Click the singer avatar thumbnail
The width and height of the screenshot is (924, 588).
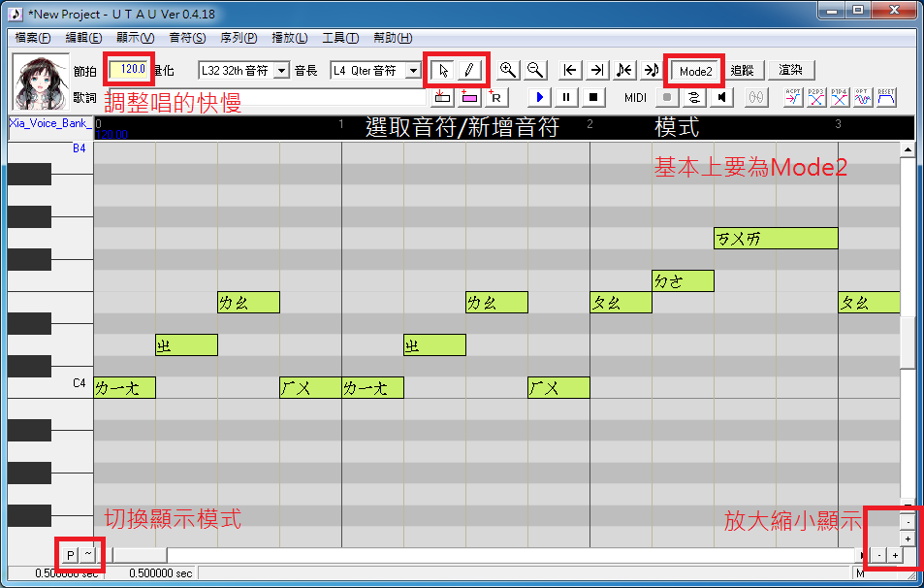(x=40, y=83)
